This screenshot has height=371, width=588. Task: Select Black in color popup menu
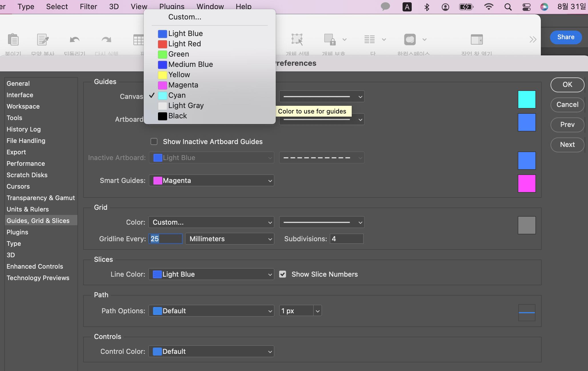(x=210, y=116)
